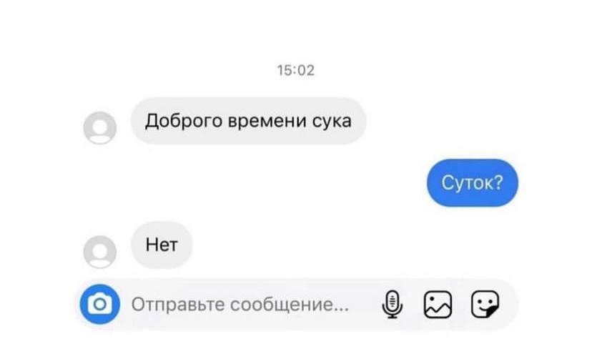Send a sticker using the smiley icon

pos(485,305)
